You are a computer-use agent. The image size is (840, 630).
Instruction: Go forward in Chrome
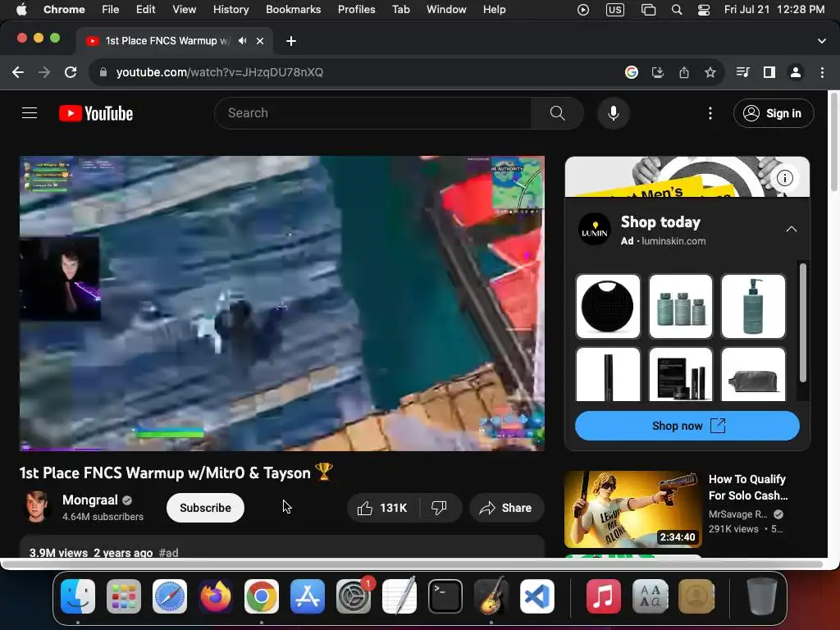[x=44, y=72]
